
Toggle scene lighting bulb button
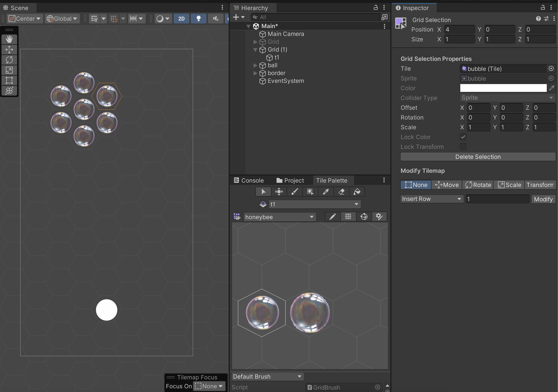tap(199, 19)
